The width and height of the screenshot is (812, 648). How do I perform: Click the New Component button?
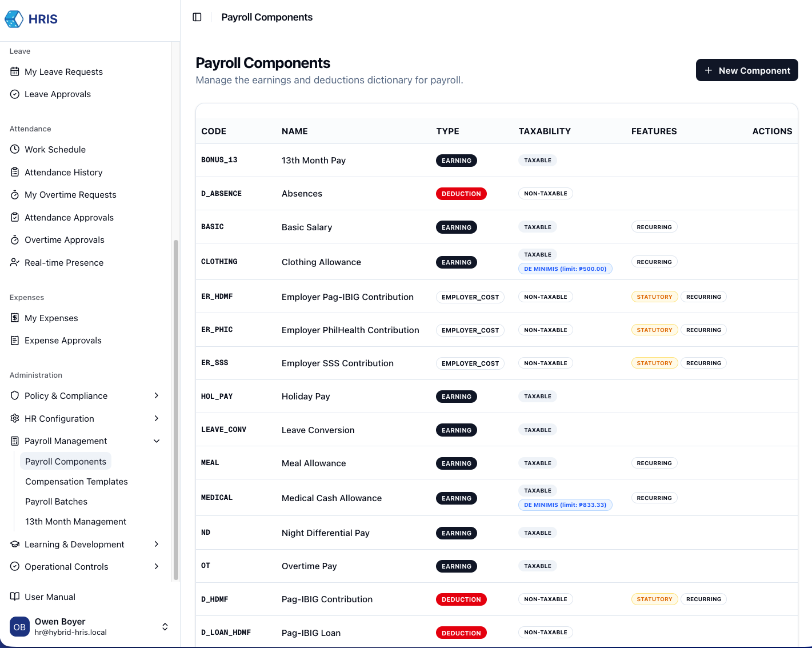tap(746, 70)
